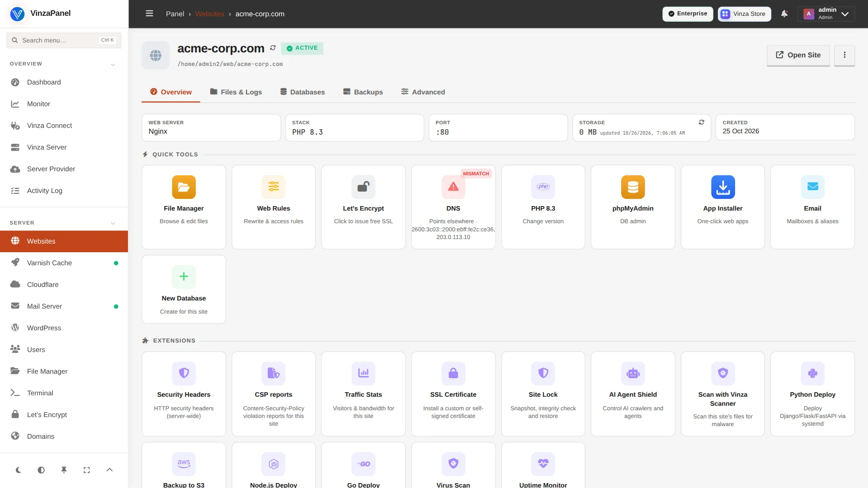Switch to the Backups tab
Screen dimensions: 868x488
pyautogui.click(x=363, y=92)
